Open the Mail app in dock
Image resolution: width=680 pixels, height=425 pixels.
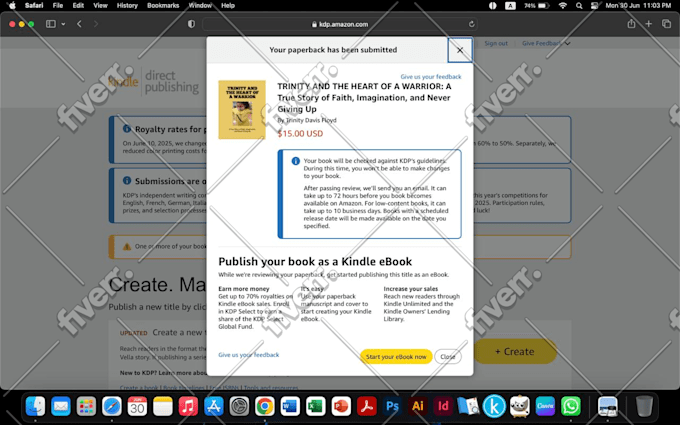point(61,407)
